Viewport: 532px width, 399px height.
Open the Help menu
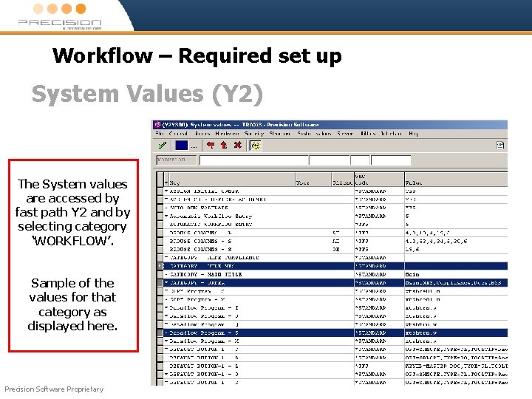(413, 133)
